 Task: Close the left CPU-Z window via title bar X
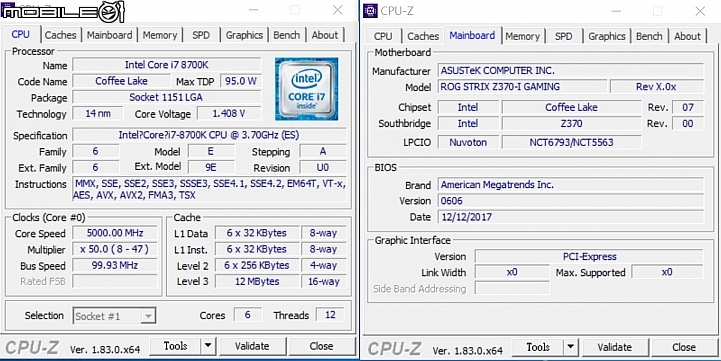click(x=338, y=10)
